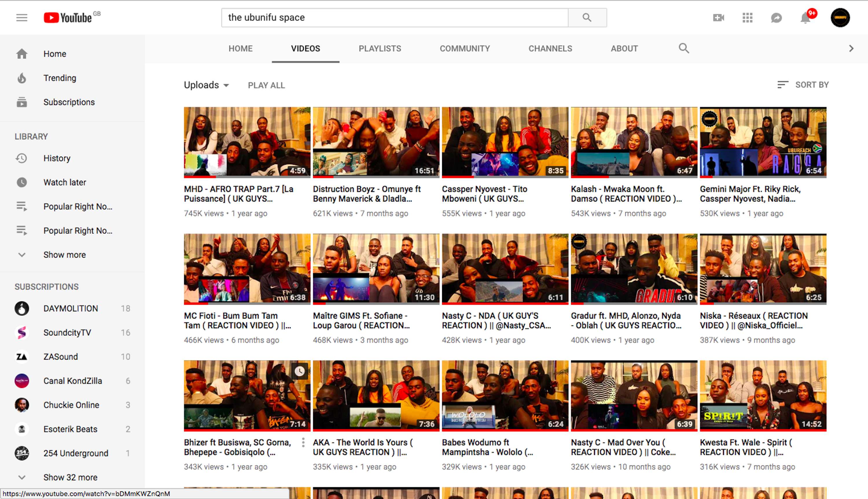Select the VIDEOS tab
868x499 pixels.
click(306, 49)
